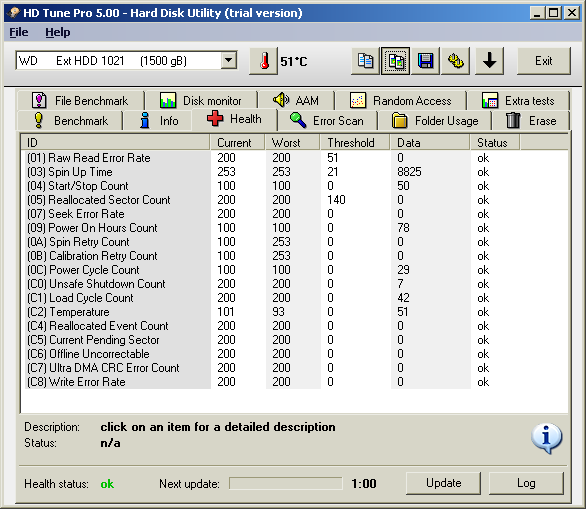This screenshot has height=509, width=586.
Task: Copy screenshot to clipboard icon
Action: [395, 61]
